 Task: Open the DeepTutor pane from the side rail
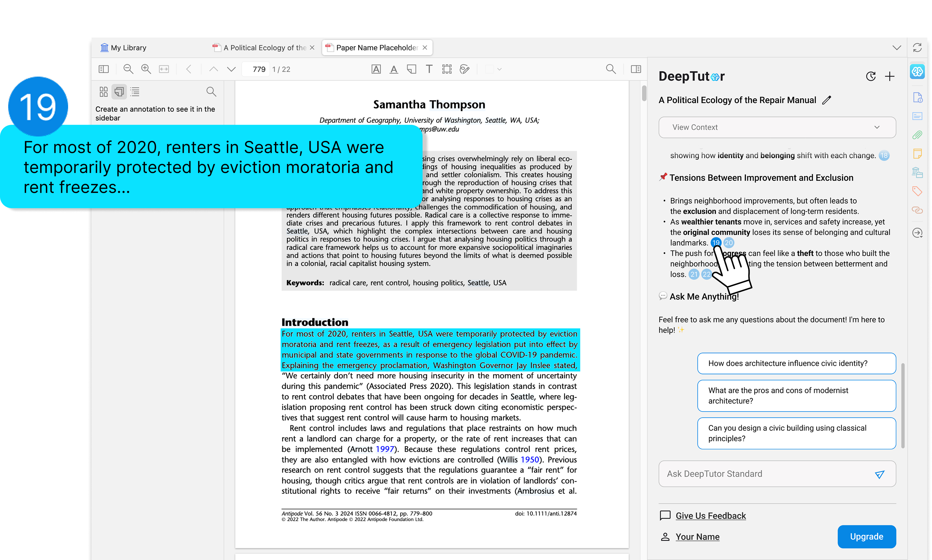pyautogui.click(x=917, y=71)
